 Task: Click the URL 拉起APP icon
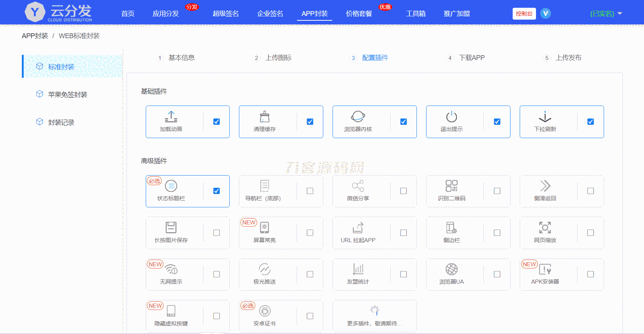pos(358,227)
